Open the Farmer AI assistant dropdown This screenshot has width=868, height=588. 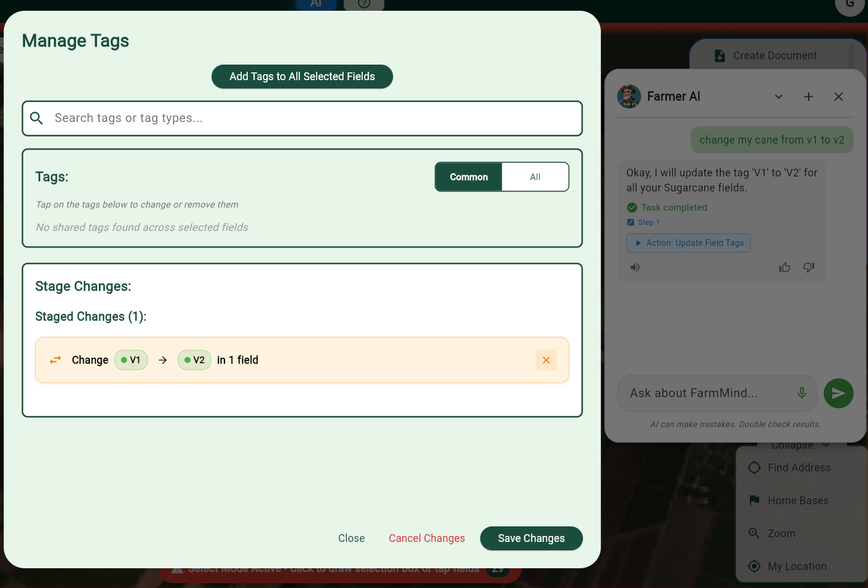tap(779, 96)
